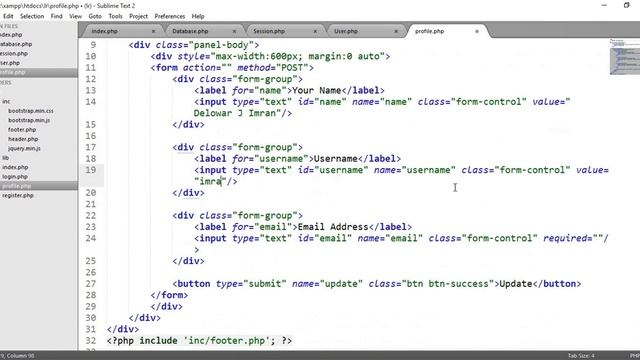This screenshot has width=640, height=360.
Task: Click the unsaved dot on the profile.php tab
Action: tap(477, 31)
